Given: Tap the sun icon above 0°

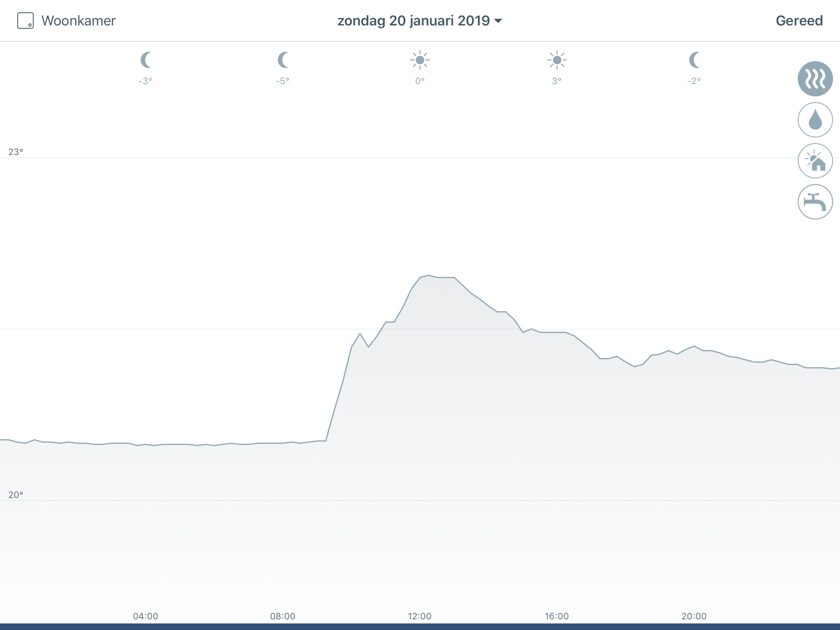Looking at the screenshot, I should coord(420,60).
